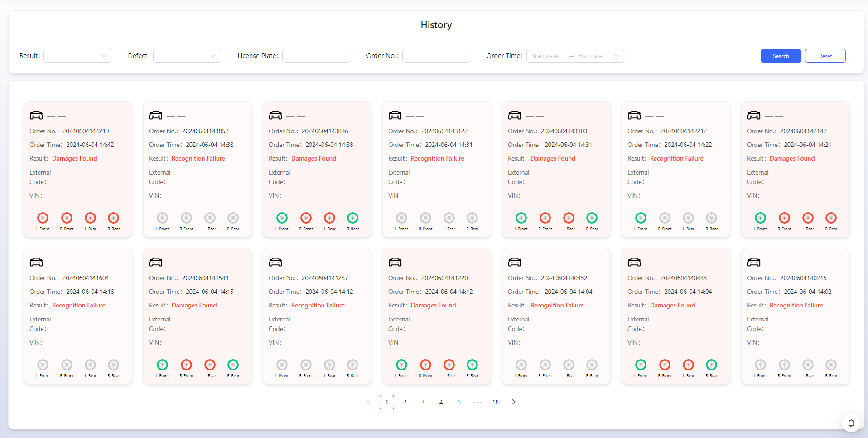Expand the Defect dropdown filter

coord(187,56)
